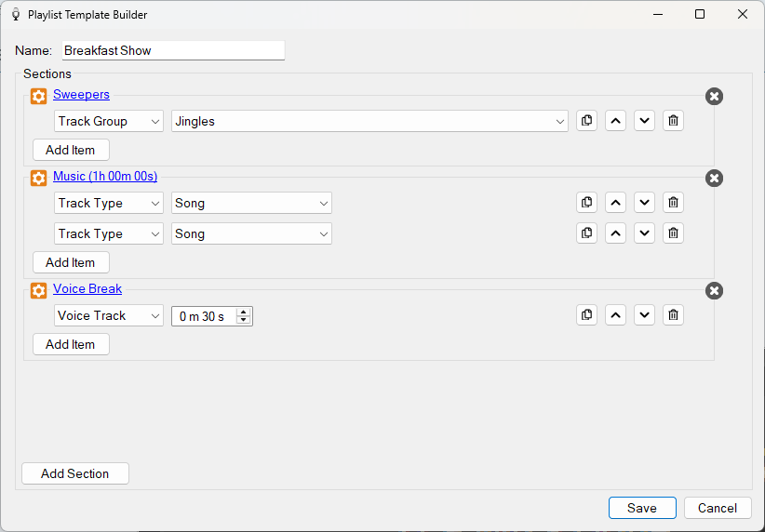Screen dimensions: 765x532
Task: Remove the Voice Break section with its X icon
Action: pyautogui.click(x=714, y=290)
